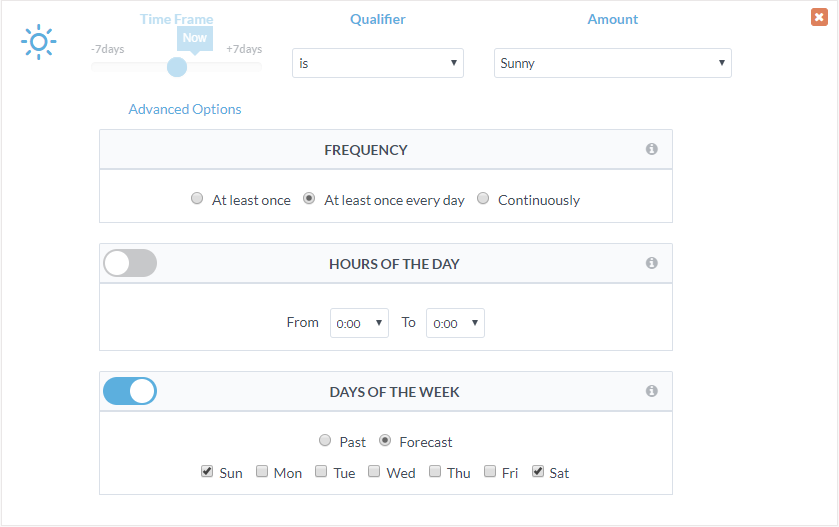Select the 'At least once' frequency option
Screen dimensions: 839x527
(x=197, y=199)
